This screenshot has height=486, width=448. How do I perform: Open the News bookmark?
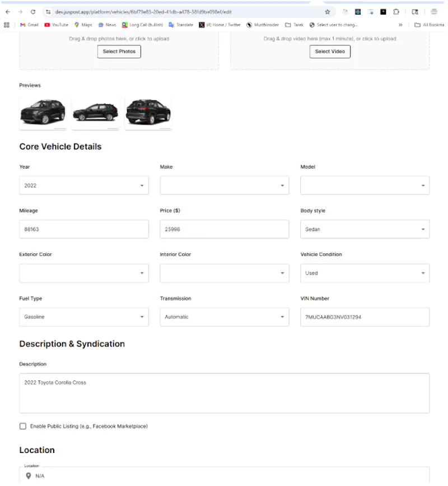107,25
